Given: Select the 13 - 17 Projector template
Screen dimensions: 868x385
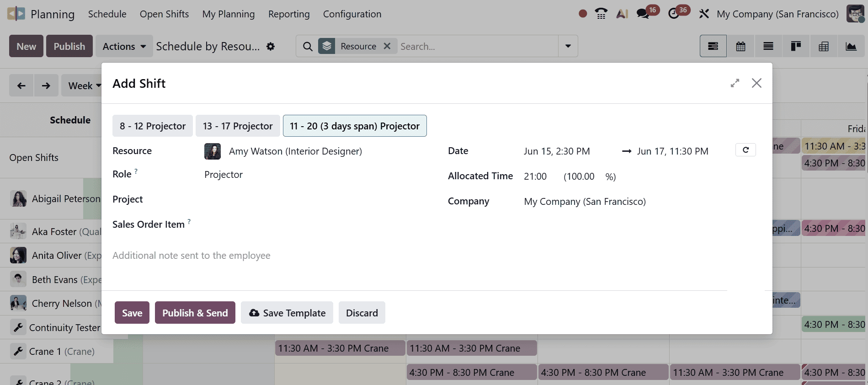Looking at the screenshot, I should point(238,126).
